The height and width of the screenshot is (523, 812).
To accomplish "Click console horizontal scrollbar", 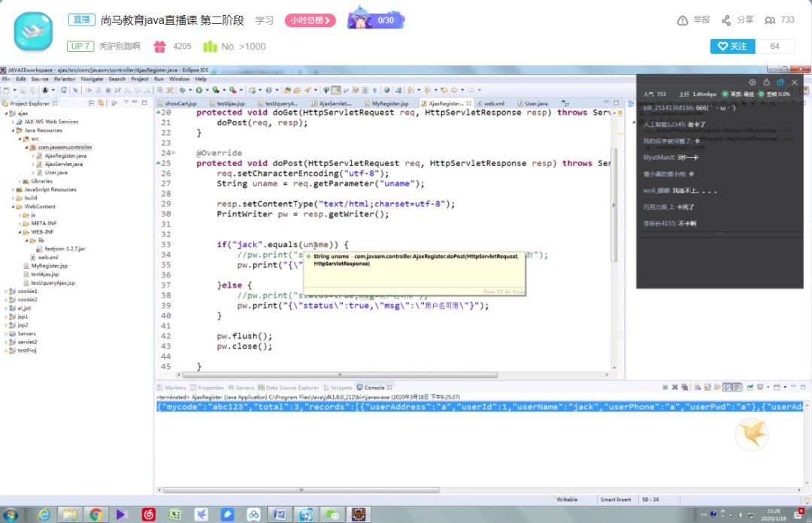I will 301,489.
